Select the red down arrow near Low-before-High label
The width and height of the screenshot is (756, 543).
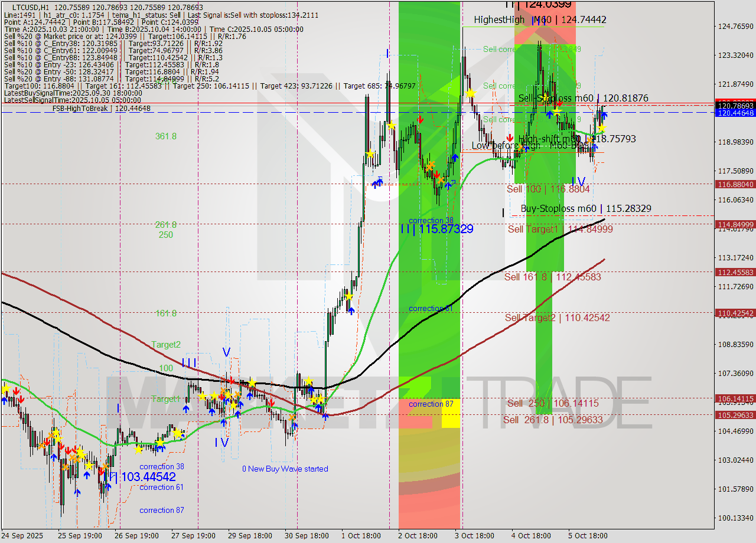[x=510, y=138]
